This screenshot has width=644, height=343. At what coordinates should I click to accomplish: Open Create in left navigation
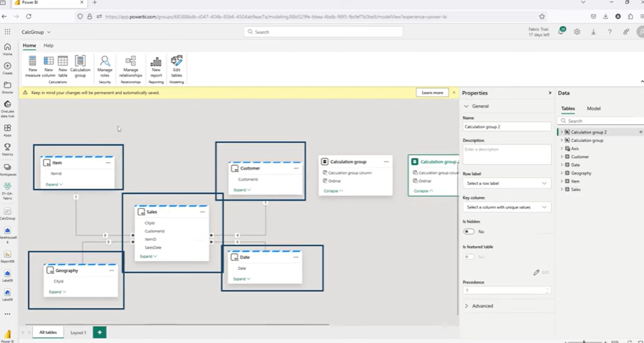(x=7, y=68)
